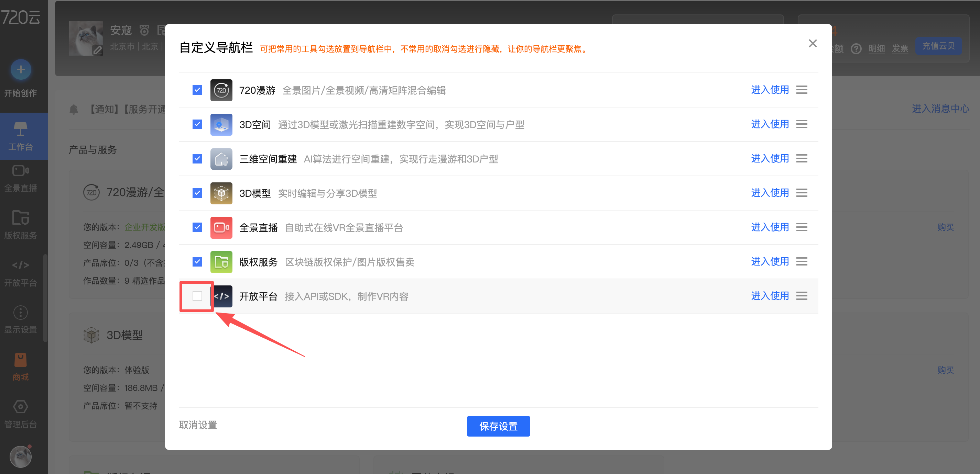
Task: Click the drag handle for 开放平台 row
Action: (x=802, y=296)
